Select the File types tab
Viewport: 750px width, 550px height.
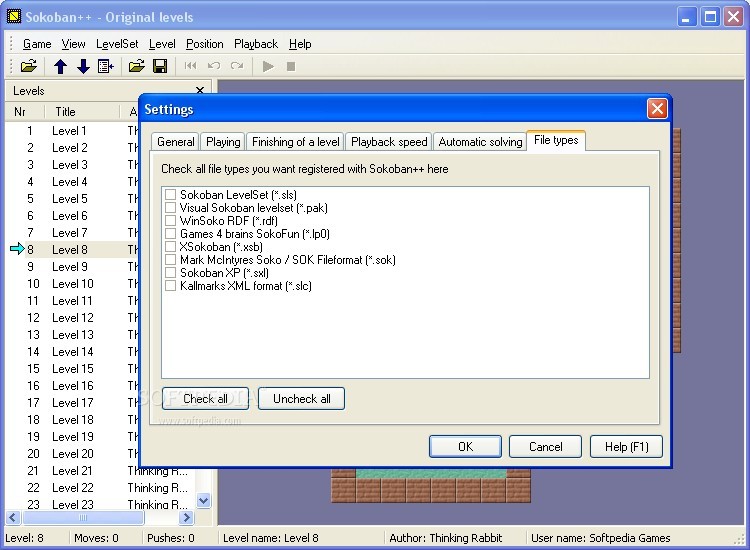point(556,140)
